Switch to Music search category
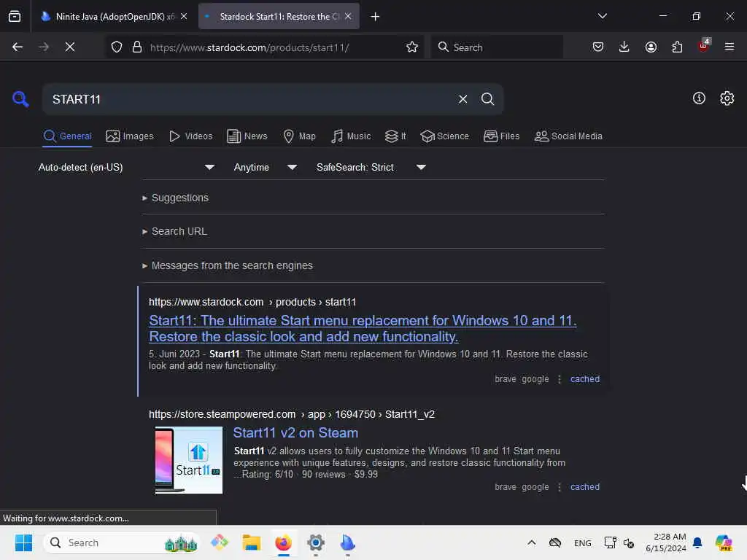This screenshot has width=747, height=560. point(351,136)
